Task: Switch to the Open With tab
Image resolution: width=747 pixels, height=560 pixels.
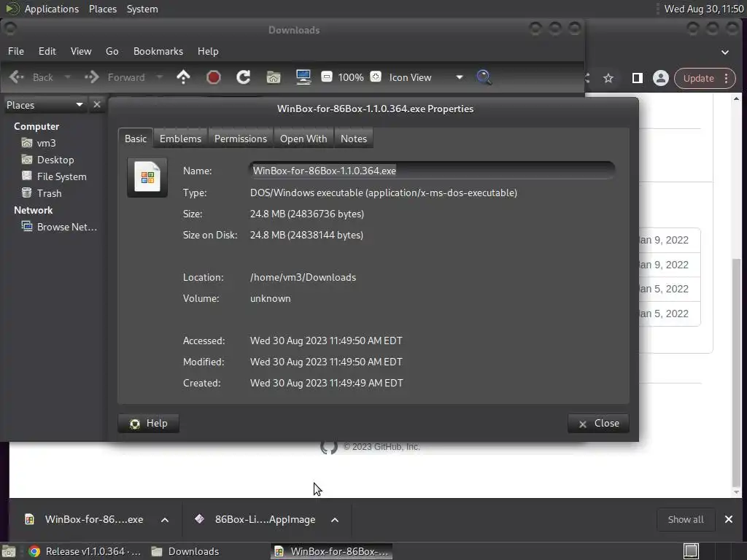Action: coord(303,139)
